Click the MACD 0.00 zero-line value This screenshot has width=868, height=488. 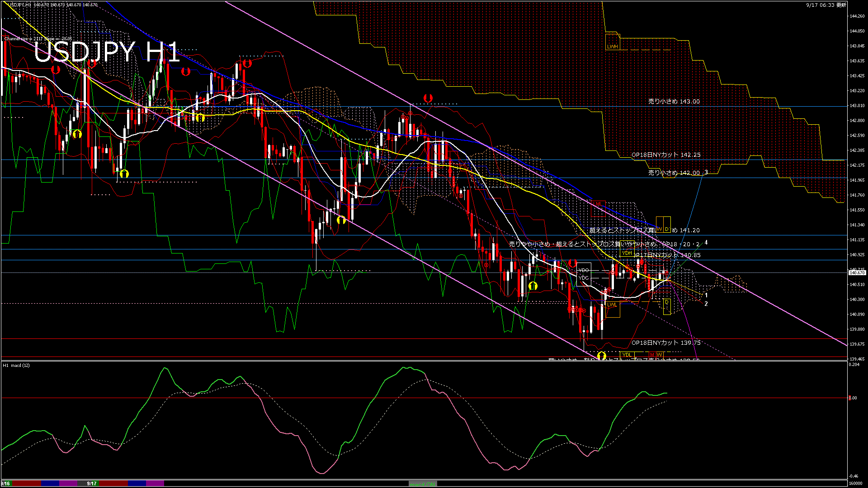point(853,398)
